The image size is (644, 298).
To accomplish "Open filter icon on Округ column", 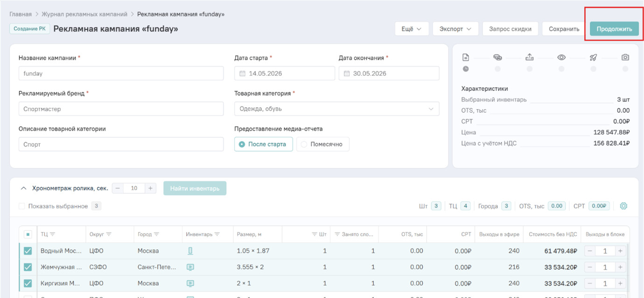I will (109, 234).
